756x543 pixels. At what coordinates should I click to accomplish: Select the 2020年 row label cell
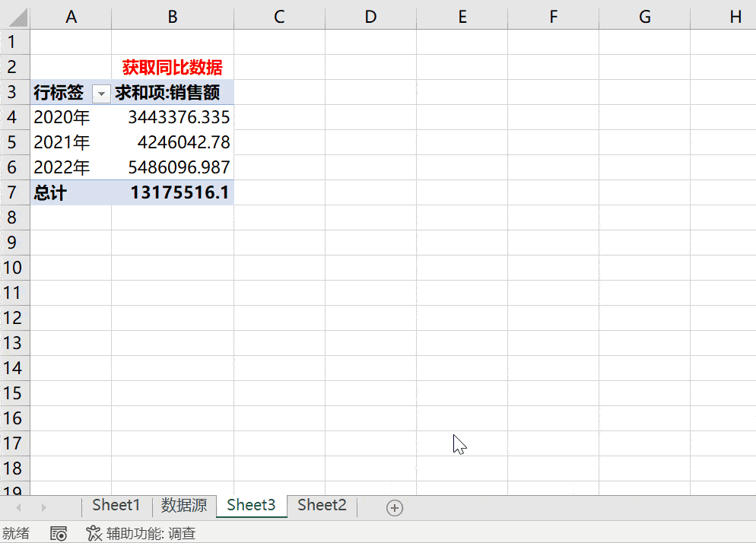click(71, 117)
